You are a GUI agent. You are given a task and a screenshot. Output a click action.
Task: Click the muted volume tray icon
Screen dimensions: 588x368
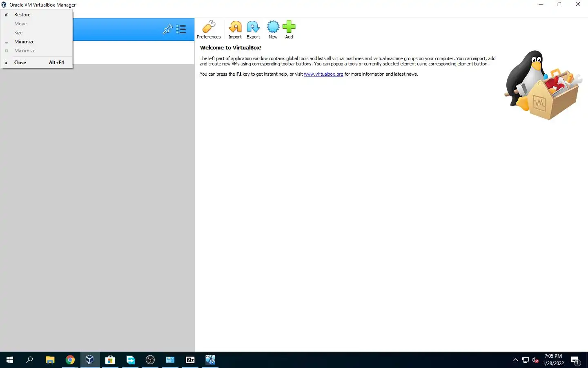[x=535, y=360]
